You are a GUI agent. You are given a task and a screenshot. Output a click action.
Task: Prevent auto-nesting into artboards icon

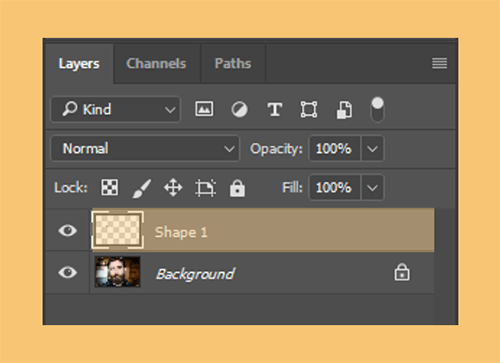(x=205, y=188)
